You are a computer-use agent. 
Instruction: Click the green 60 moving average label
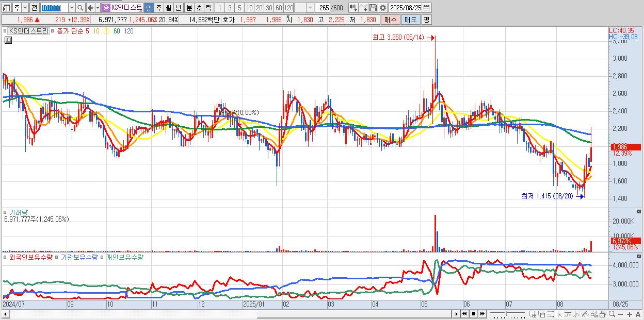coord(117,31)
